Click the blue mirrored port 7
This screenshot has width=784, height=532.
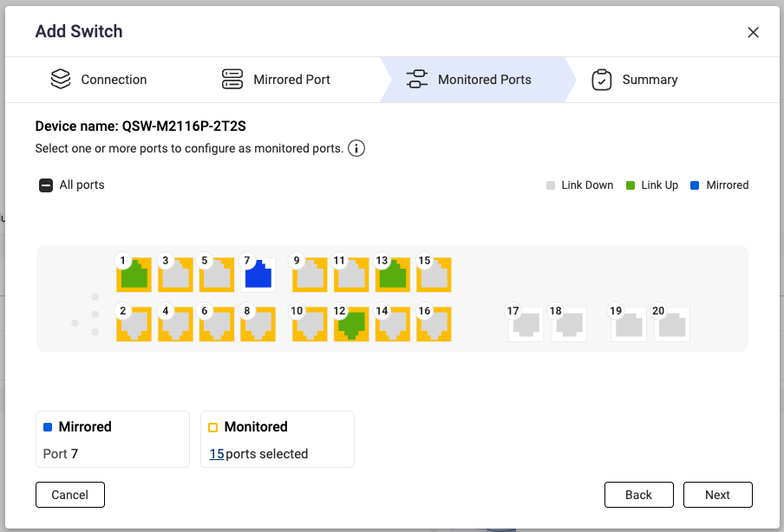(x=258, y=276)
